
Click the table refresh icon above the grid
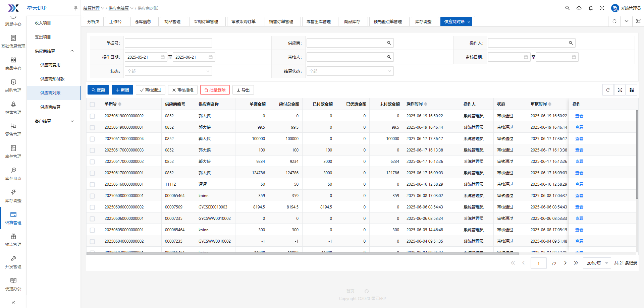click(x=608, y=90)
